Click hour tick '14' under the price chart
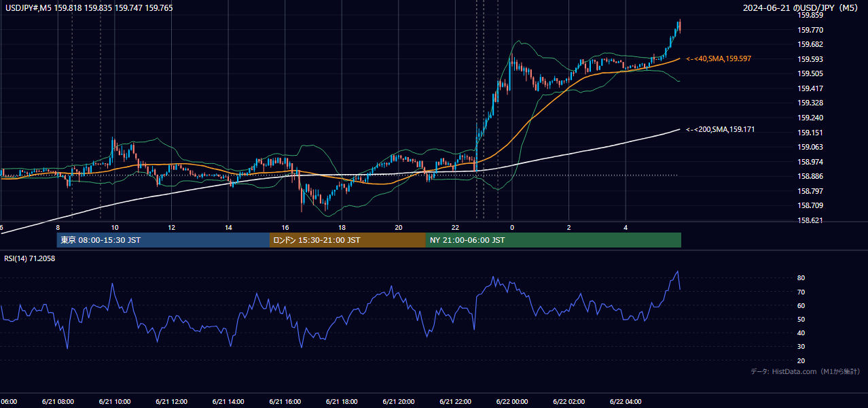 tap(228, 228)
